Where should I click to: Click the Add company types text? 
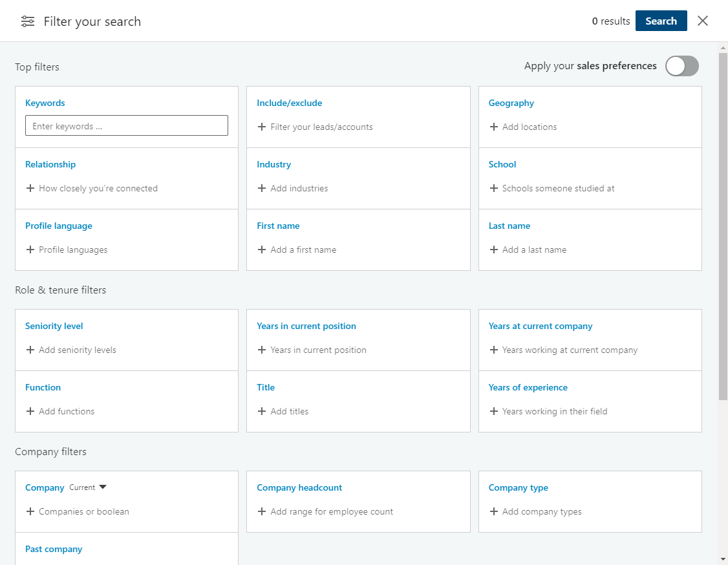pos(541,511)
